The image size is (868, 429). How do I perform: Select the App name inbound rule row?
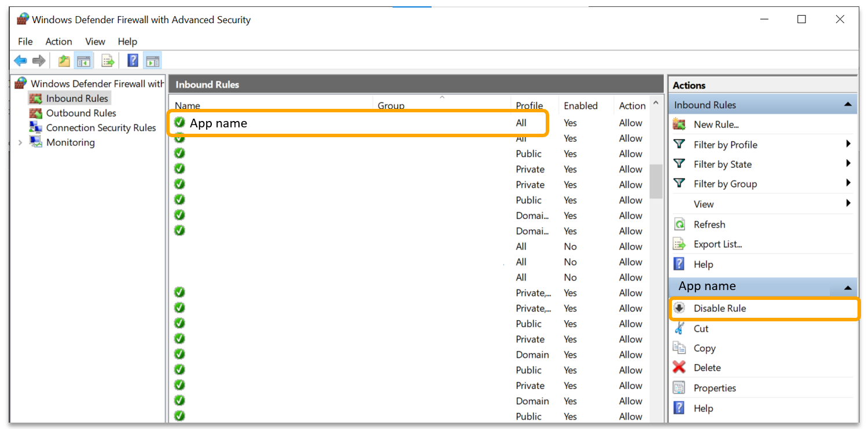point(218,123)
